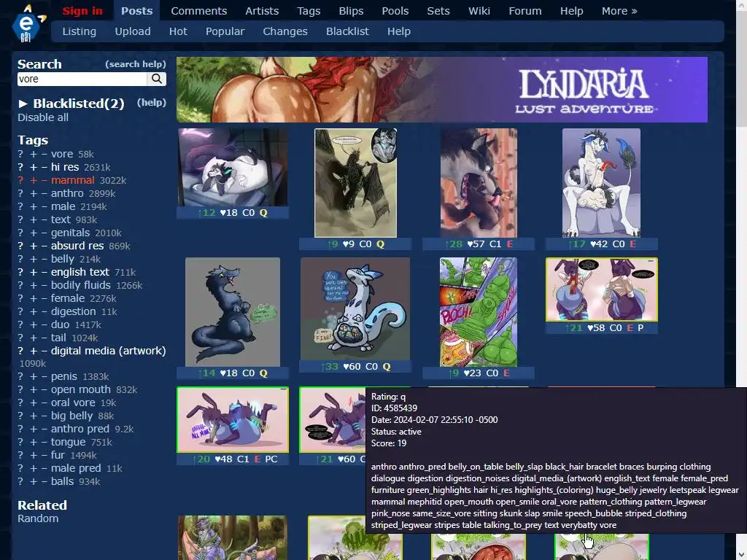The width and height of the screenshot is (747, 560).
Task: Open the Changes submenu link
Action: click(x=285, y=31)
